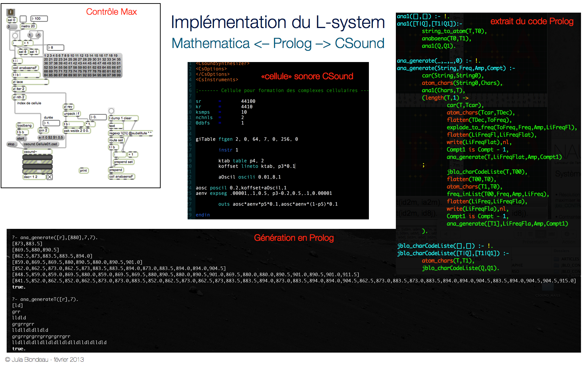The width and height of the screenshot is (588, 368).
Task: Click the '© Julia Blondeau - février 2013' footer
Action: pyautogui.click(x=44, y=360)
